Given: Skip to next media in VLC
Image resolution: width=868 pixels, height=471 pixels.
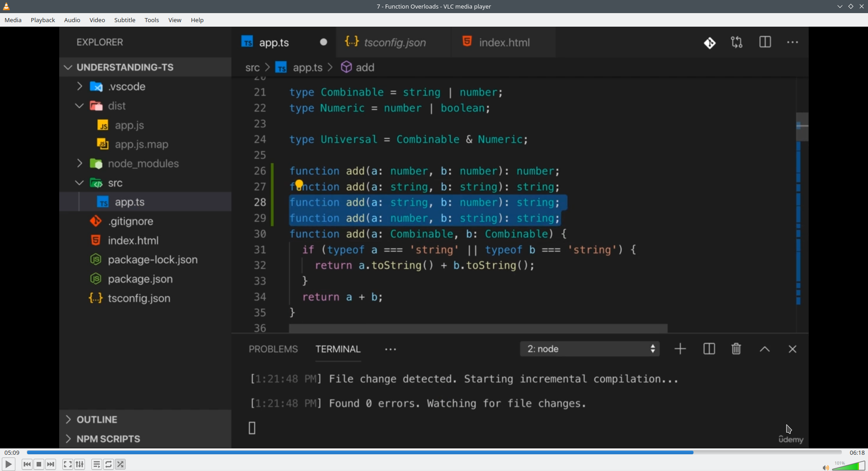Looking at the screenshot, I should (51, 464).
